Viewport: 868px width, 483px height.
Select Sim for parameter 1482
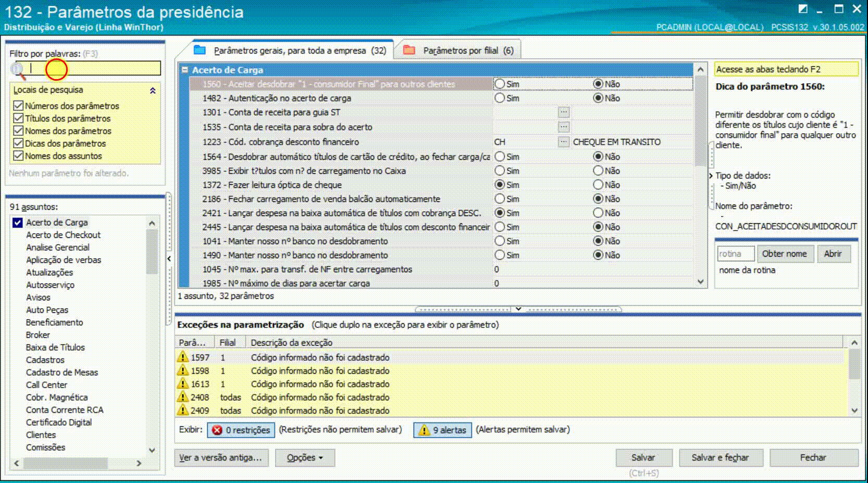[x=500, y=98]
